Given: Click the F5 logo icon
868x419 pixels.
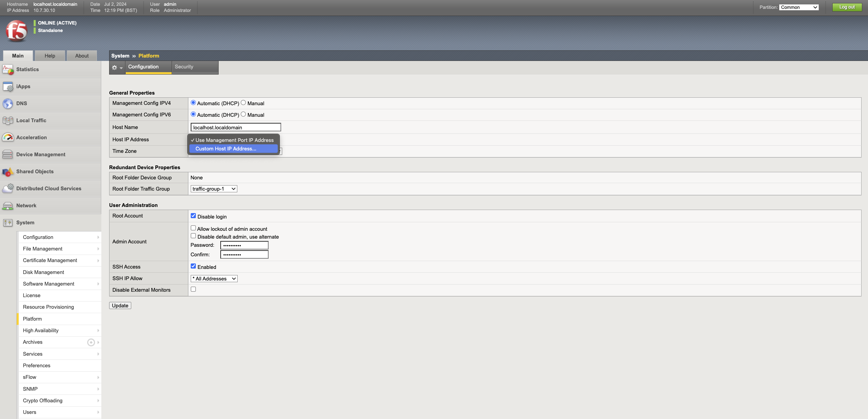Looking at the screenshot, I should coord(16,31).
